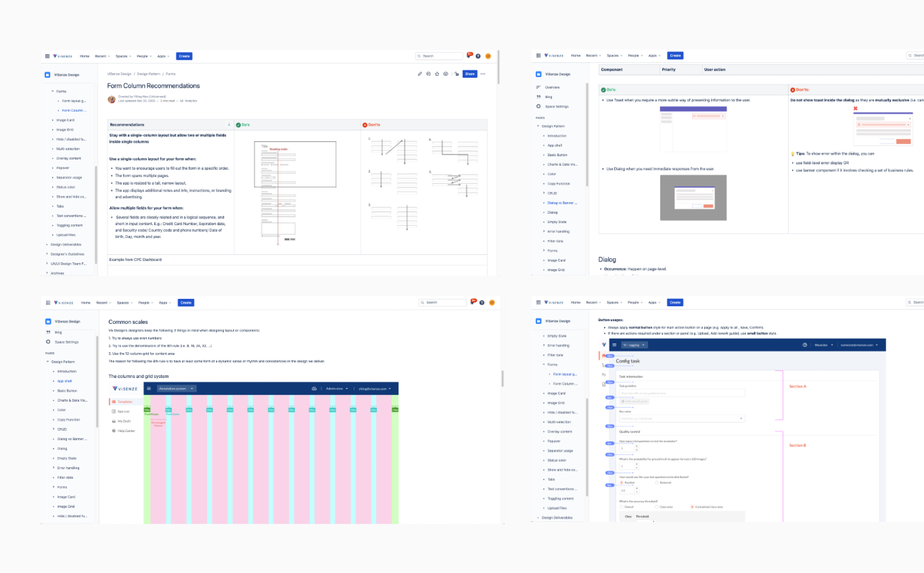Open the Annotation system dropdown

click(176, 388)
